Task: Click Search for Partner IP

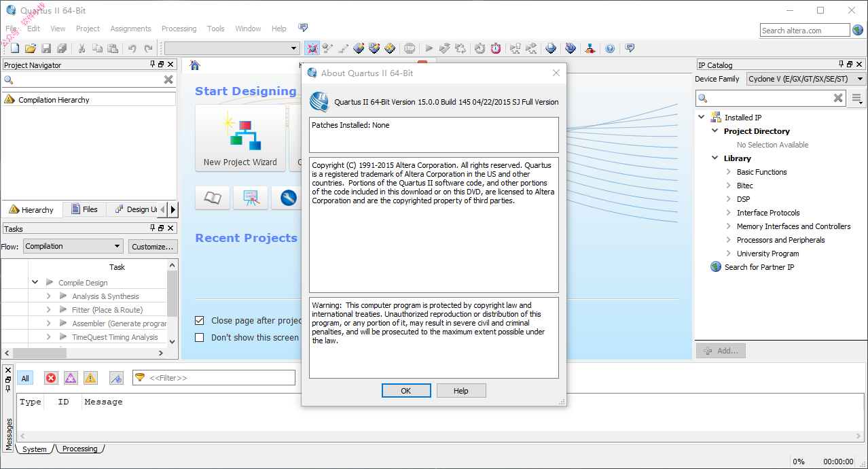Action: [759, 267]
